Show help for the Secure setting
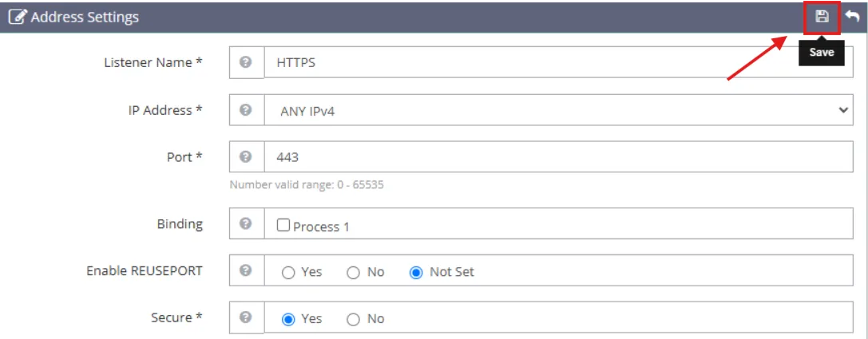Image resolution: width=868 pixels, height=339 pixels. [x=246, y=317]
